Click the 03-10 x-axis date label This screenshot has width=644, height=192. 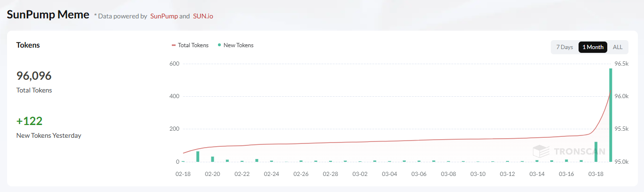[478, 174]
